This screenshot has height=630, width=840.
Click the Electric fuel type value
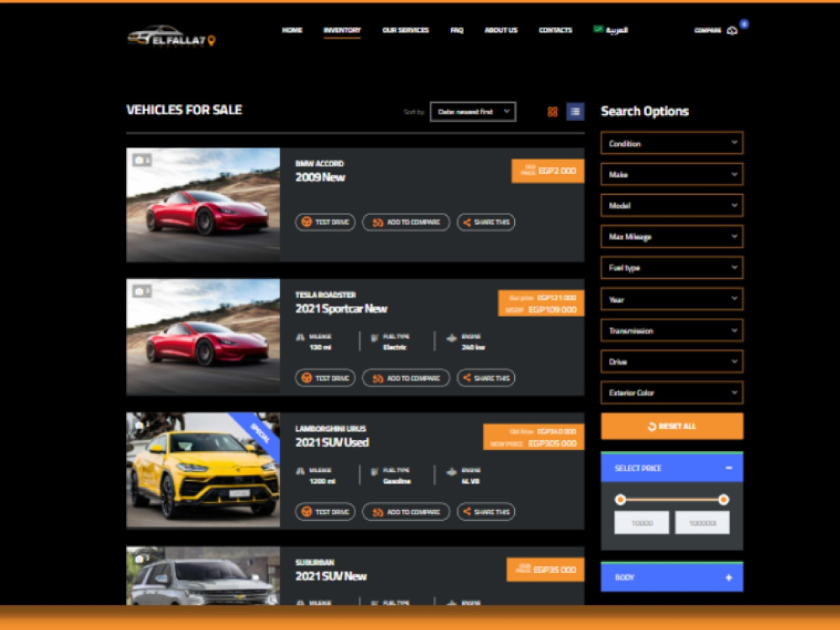pos(395,347)
